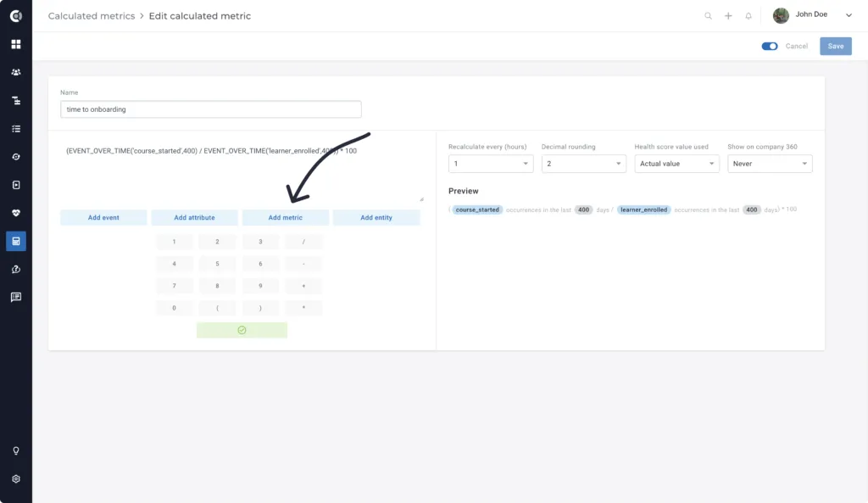Click inside the formula text area

242,171
